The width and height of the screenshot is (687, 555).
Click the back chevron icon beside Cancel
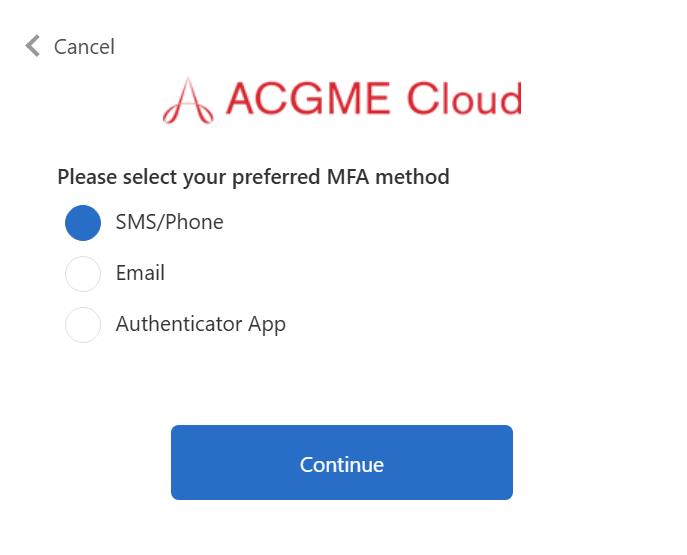tap(33, 46)
